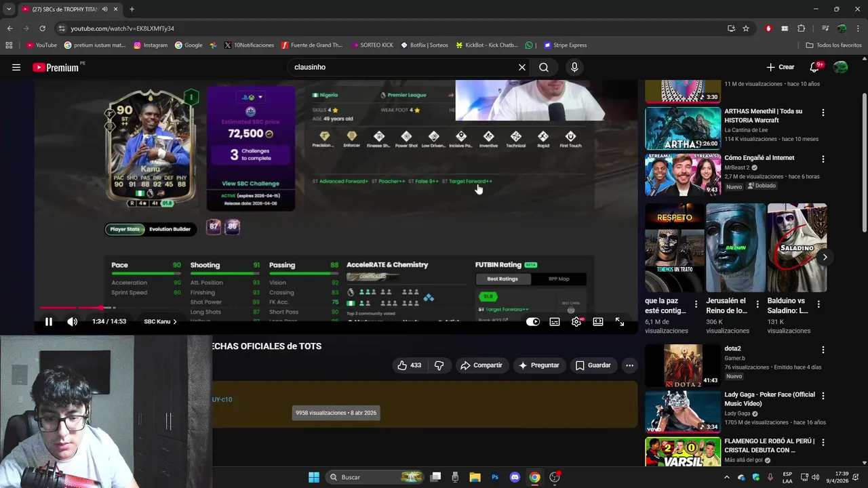
Task: Enter fullscreen on the video
Action: coord(620,322)
